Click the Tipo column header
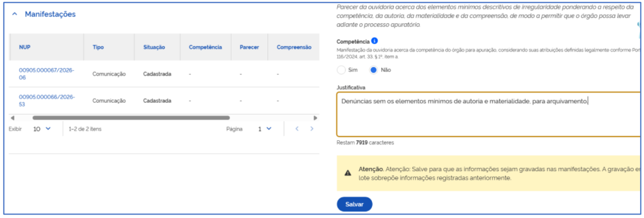The height and width of the screenshot is (218, 644). point(98,47)
